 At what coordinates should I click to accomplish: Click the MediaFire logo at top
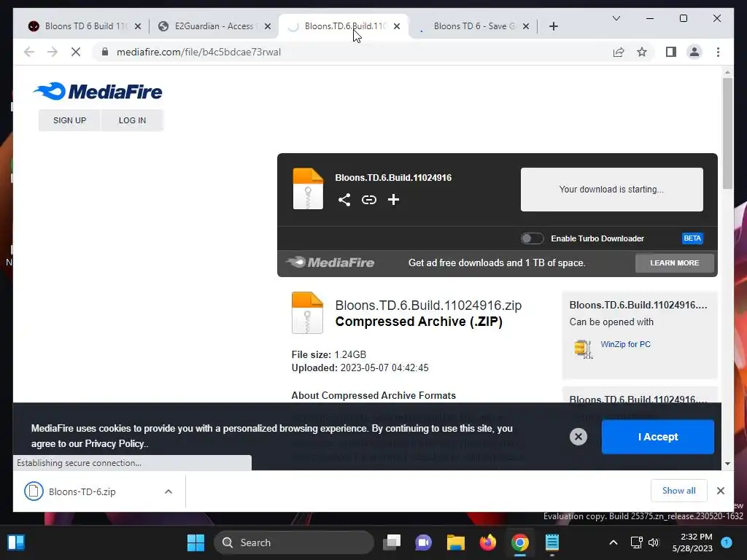click(98, 91)
